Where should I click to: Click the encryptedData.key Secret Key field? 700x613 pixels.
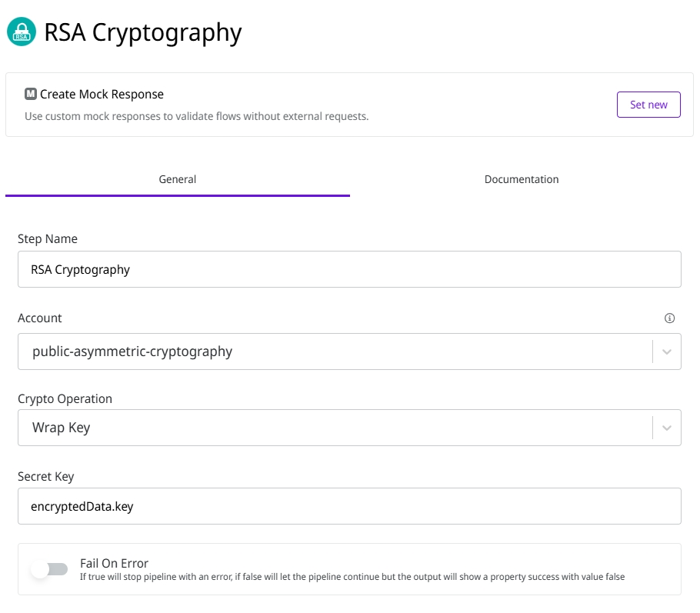point(349,506)
